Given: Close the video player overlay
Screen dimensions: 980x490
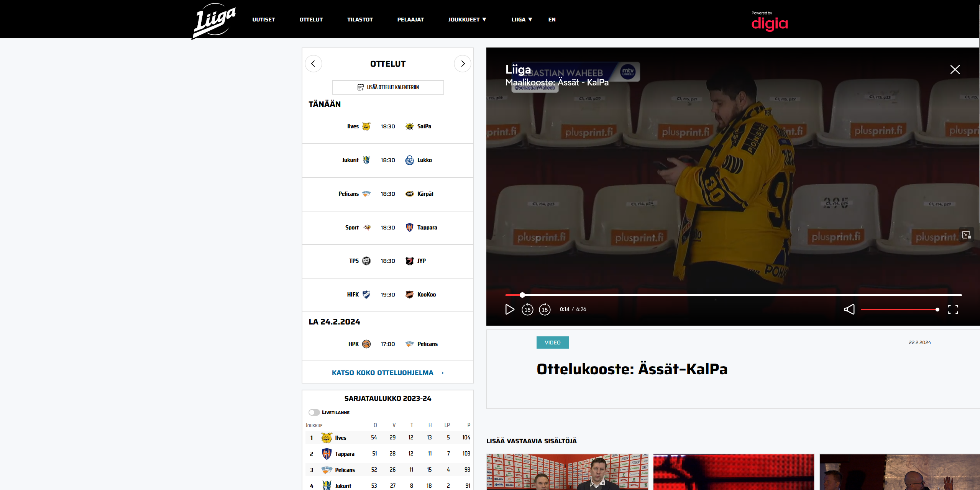Looking at the screenshot, I should pos(955,69).
